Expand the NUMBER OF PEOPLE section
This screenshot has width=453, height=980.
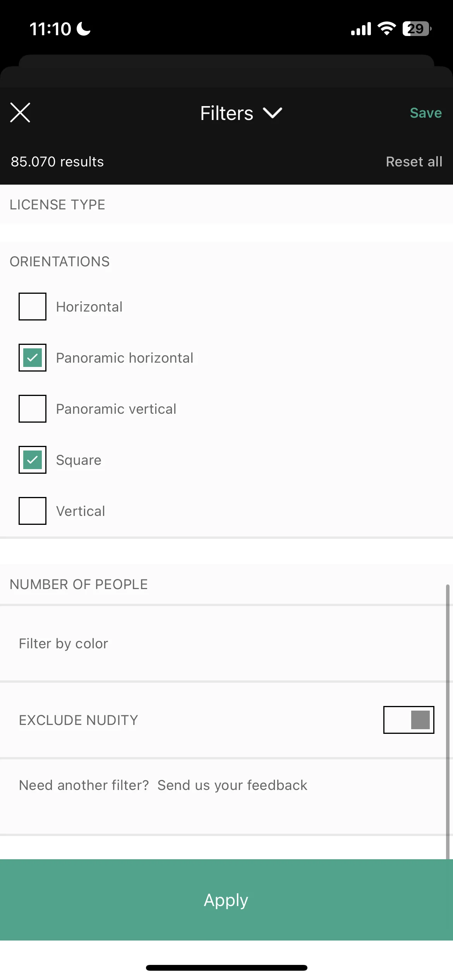click(x=226, y=584)
